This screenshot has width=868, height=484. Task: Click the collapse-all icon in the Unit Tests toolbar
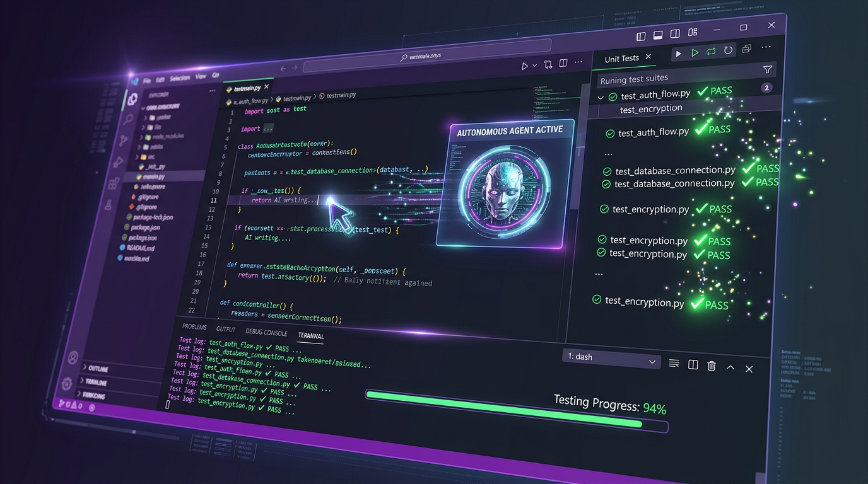point(747,49)
